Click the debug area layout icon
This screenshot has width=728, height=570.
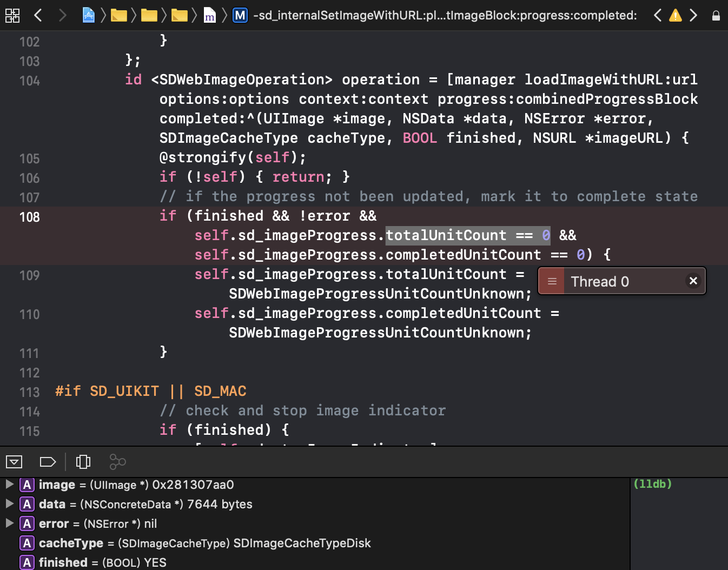pyautogui.click(x=83, y=462)
